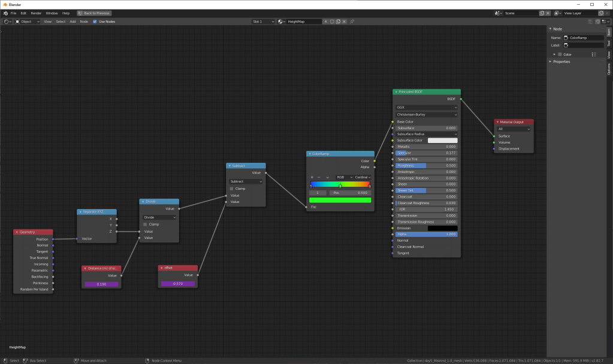Open the editor type selector icon
Viewport: 613px width, 364px height.
[7, 22]
